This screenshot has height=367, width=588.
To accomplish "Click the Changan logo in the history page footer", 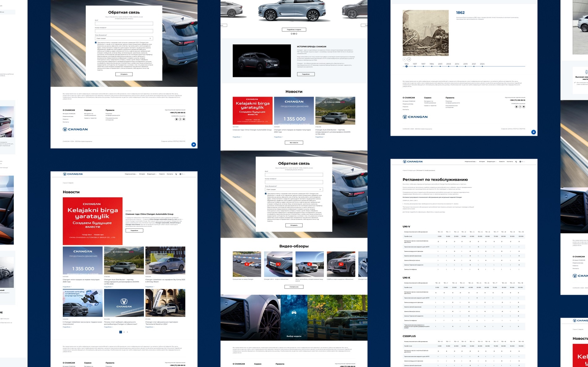I will pos(415,117).
